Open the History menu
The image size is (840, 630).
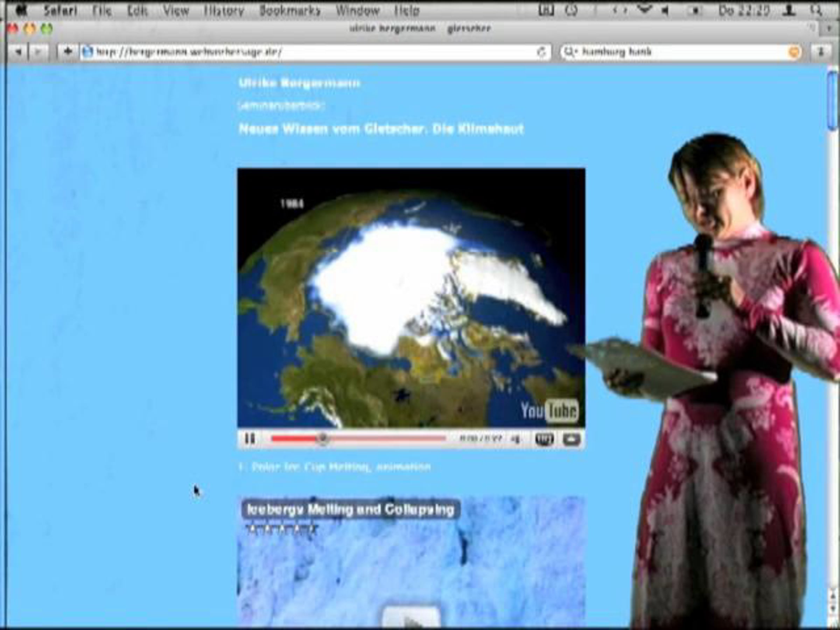point(224,10)
